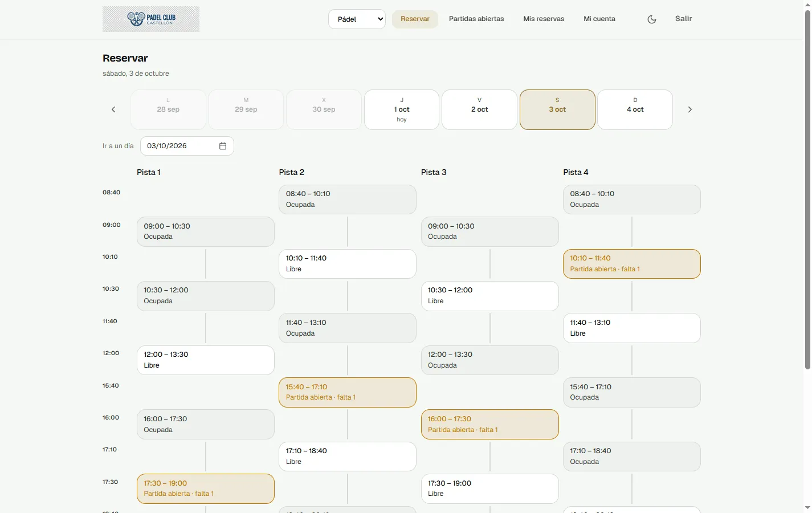Open the Pádel sport dropdown
Viewport: 812px width, 513px height.
pos(357,19)
